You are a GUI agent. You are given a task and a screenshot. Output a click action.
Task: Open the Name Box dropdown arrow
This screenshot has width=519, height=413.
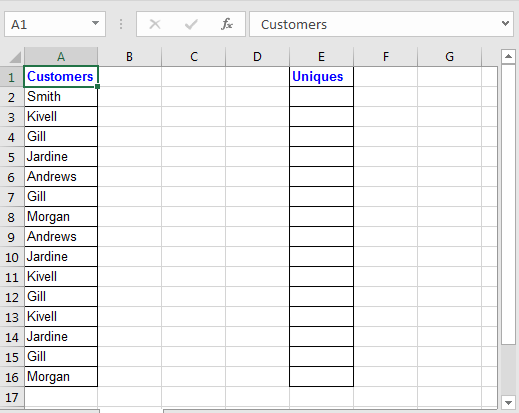95,23
